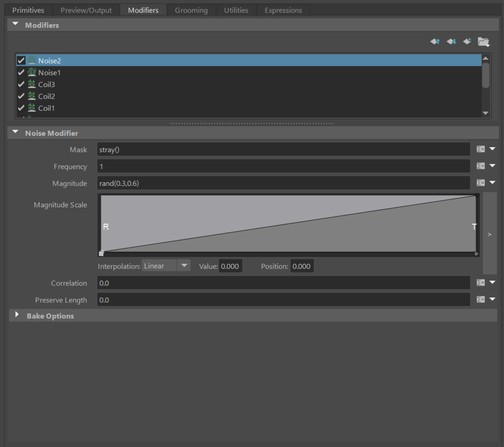Disable the Noise1 modifier checkbox
This screenshot has width=504, height=447.
tap(21, 72)
